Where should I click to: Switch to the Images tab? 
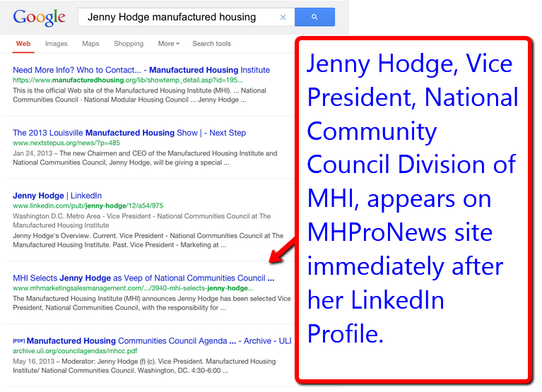tap(56, 44)
